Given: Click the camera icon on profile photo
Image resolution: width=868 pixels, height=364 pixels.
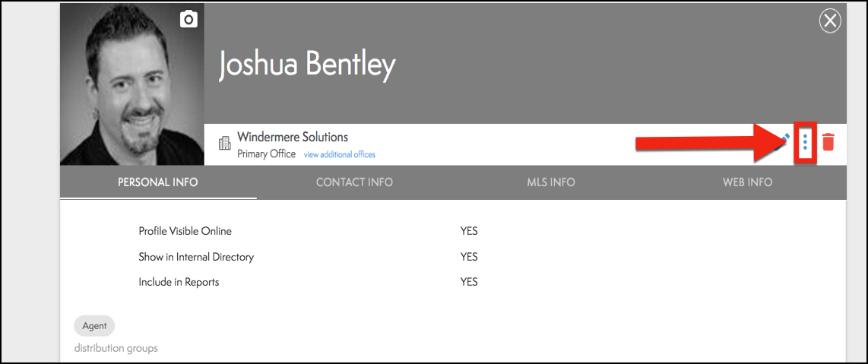Looking at the screenshot, I should (x=188, y=20).
